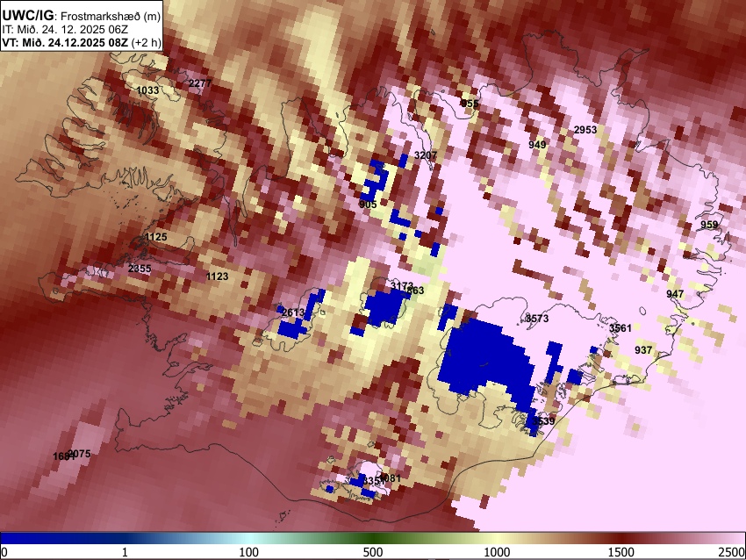Viewport: 746px width, 560px height.
Task: Select the map value 949
Action: [537, 144]
